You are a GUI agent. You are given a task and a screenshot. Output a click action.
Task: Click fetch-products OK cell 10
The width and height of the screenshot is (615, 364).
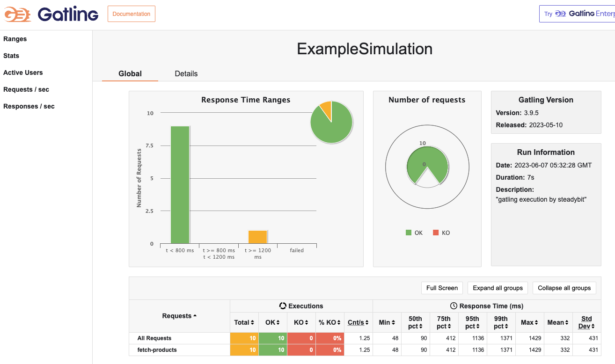272,350
